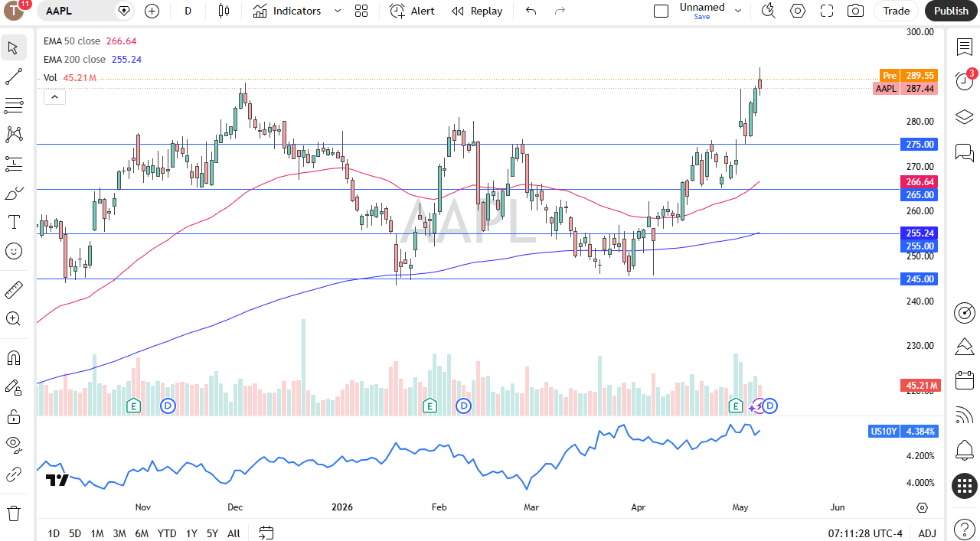Start bar Replay mode
This screenshot has height=541, width=980.
click(x=477, y=11)
